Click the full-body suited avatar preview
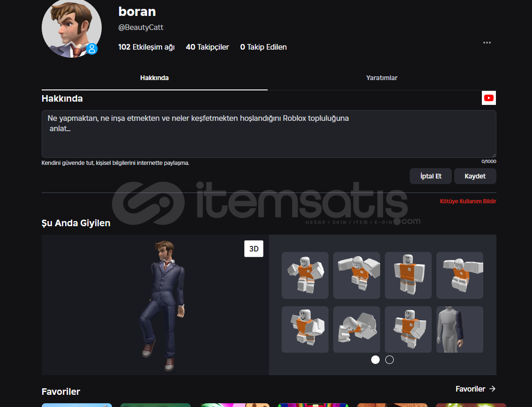 164,305
